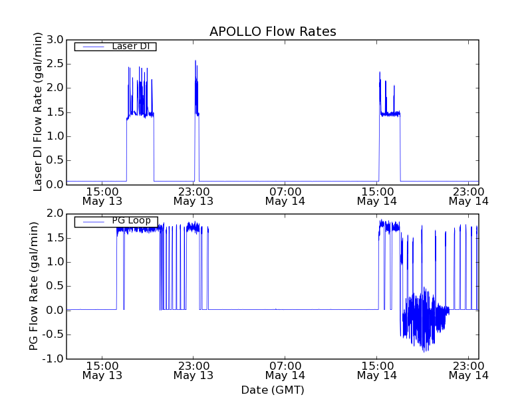
Task: Click top plot's 07:00 May 14 tick label
Action: click(x=285, y=196)
